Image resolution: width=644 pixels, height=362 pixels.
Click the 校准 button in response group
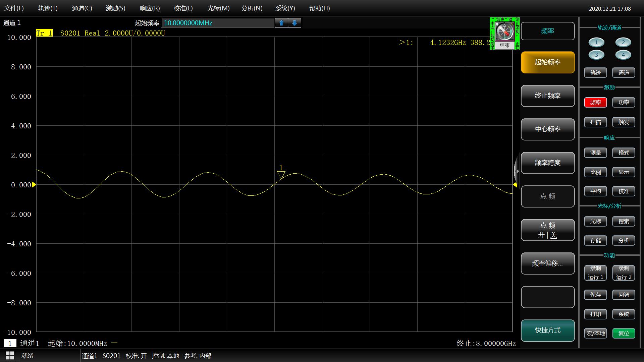coord(624,191)
